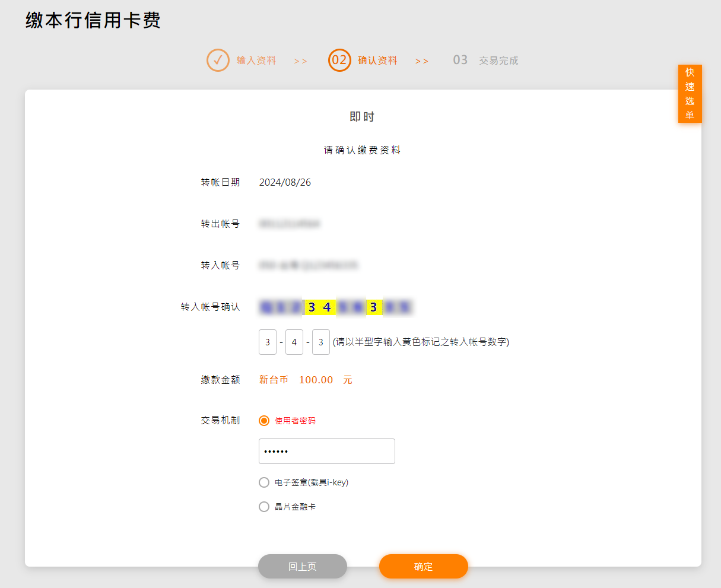Click the 确认资料 step label

[x=377, y=61]
